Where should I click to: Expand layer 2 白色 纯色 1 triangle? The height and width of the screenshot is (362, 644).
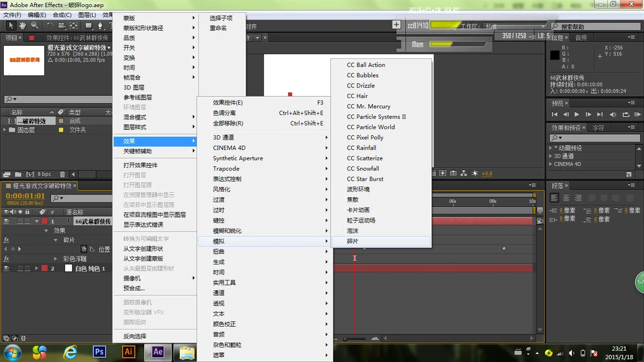[x=36, y=268]
